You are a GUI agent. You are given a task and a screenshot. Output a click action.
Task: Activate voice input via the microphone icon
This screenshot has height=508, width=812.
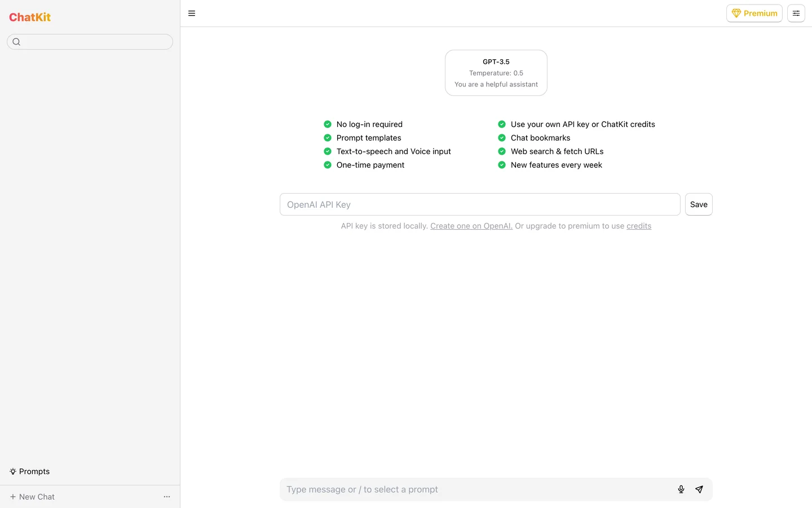coord(681,489)
